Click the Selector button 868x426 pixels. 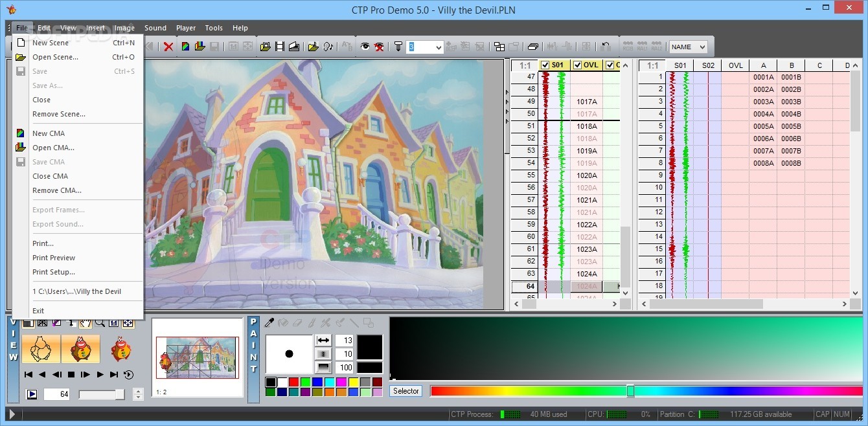(x=405, y=391)
